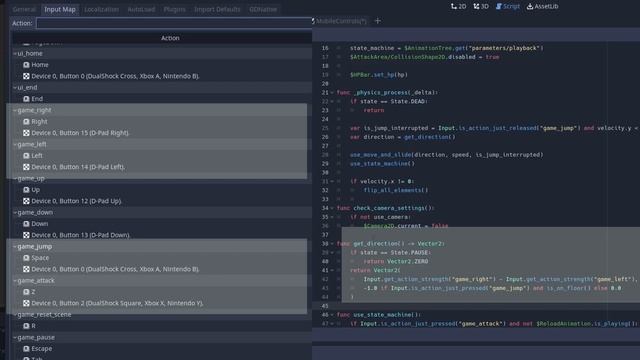Collapse the game_left action

15,144
